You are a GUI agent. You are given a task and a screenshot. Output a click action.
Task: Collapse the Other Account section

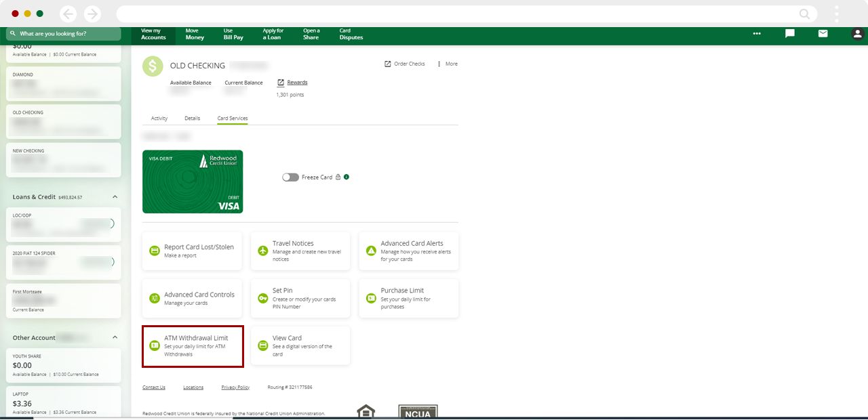click(115, 337)
